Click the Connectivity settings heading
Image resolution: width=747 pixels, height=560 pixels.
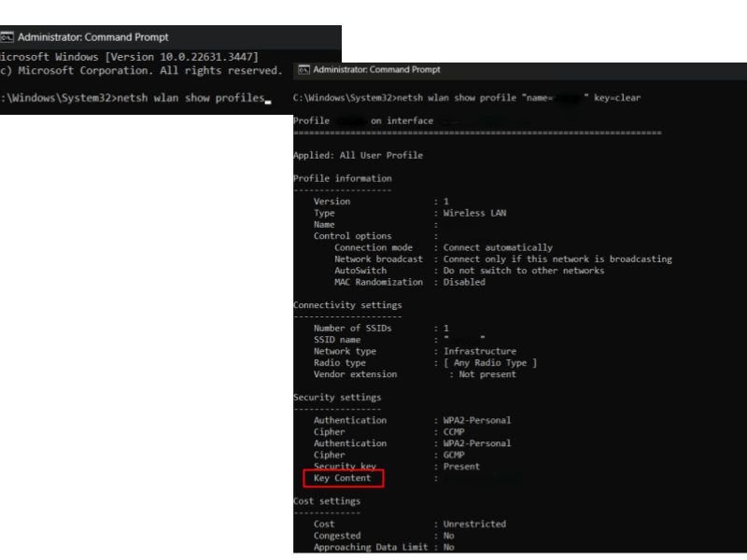coord(347,305)
